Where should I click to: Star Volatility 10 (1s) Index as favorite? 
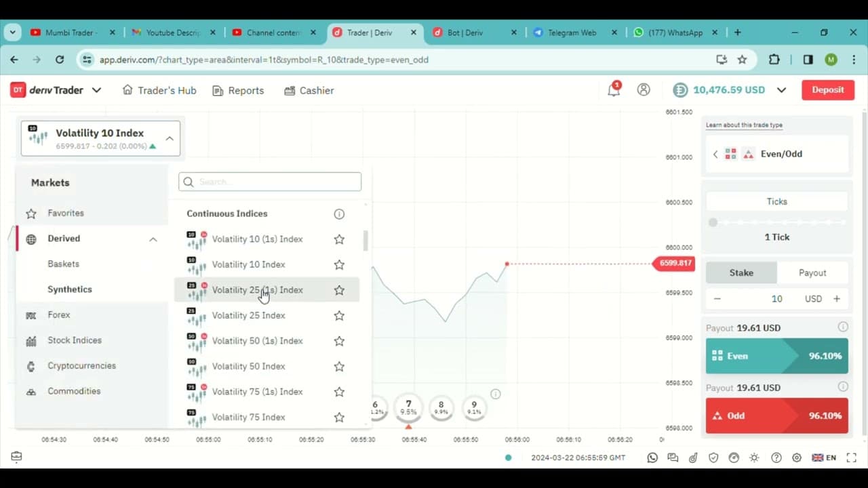tap(339, 239)
